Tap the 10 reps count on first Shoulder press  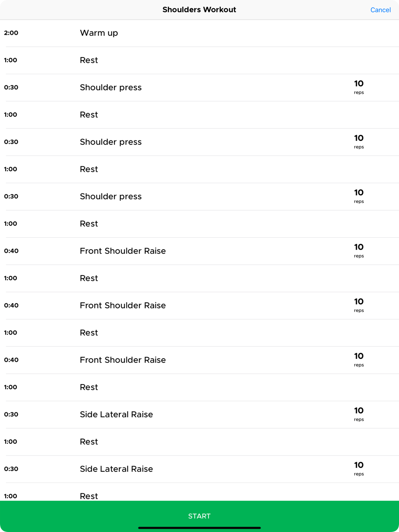coord(359,87)
